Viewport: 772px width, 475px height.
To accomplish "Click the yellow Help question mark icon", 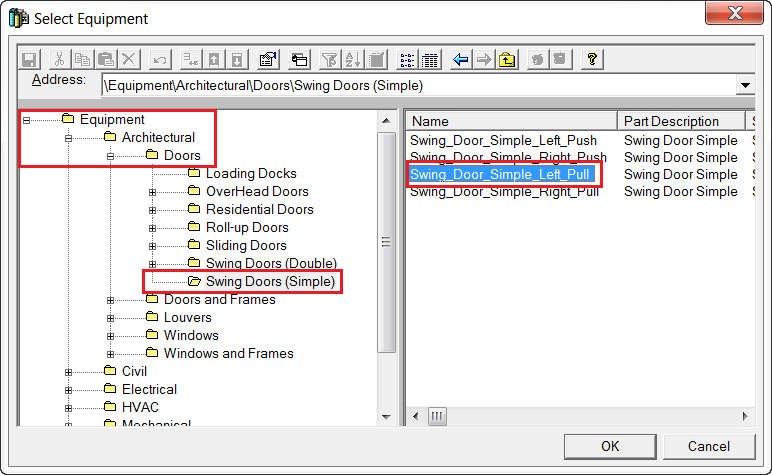I will (592, 59).
